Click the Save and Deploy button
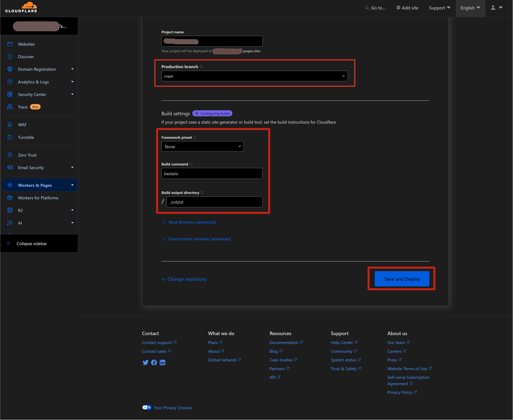This screenshot has width=513, height=420. pos(402,279)
